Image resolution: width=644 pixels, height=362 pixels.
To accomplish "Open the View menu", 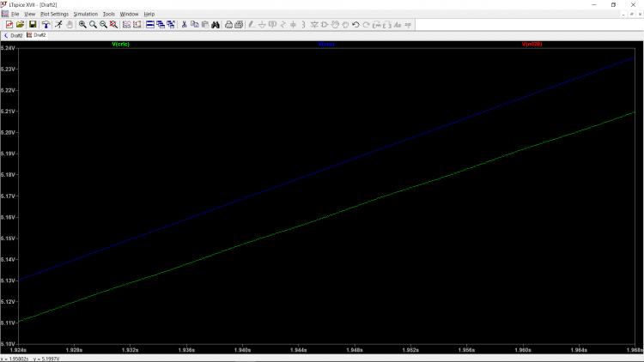I will click(30, 15).
